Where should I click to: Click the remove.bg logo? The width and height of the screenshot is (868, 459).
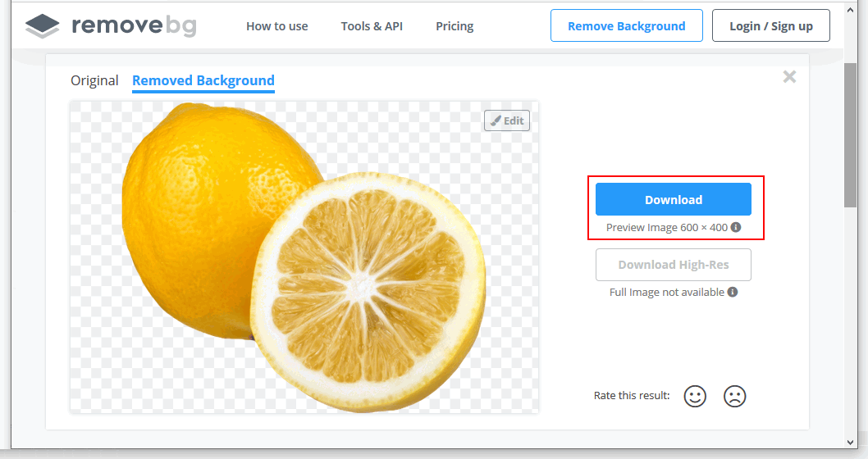(111, 25)
